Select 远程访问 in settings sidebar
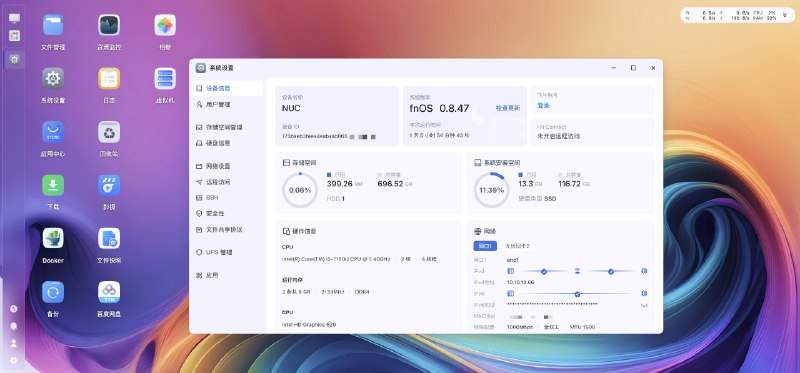 pyautogui.click(x=227, y=182)
